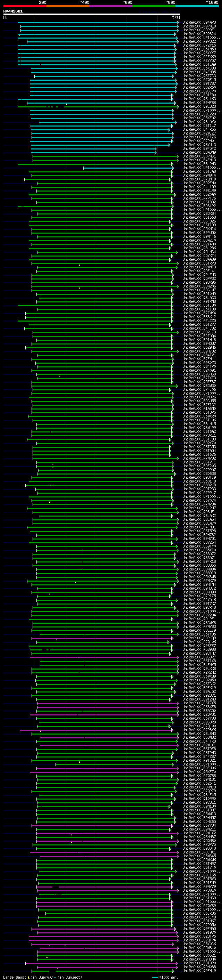Screen dimensions: 222x980
Task: Select the UniRef100_Q6Z7C3 hit label
Action: point(199,76)
